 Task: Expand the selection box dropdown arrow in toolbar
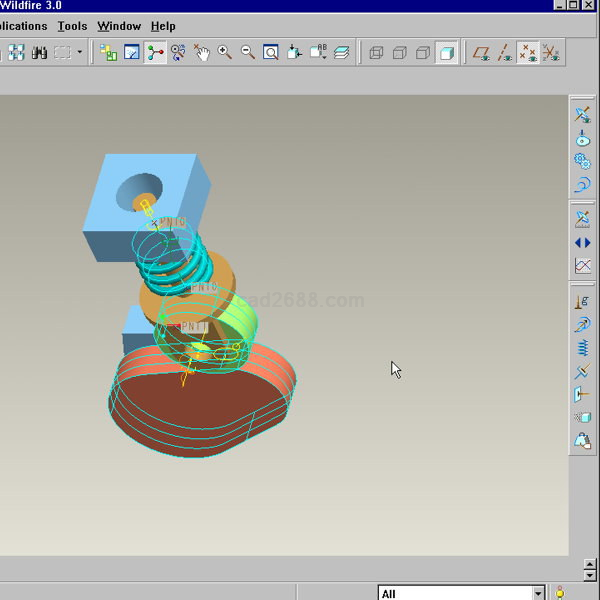click(x=79, y=52)
